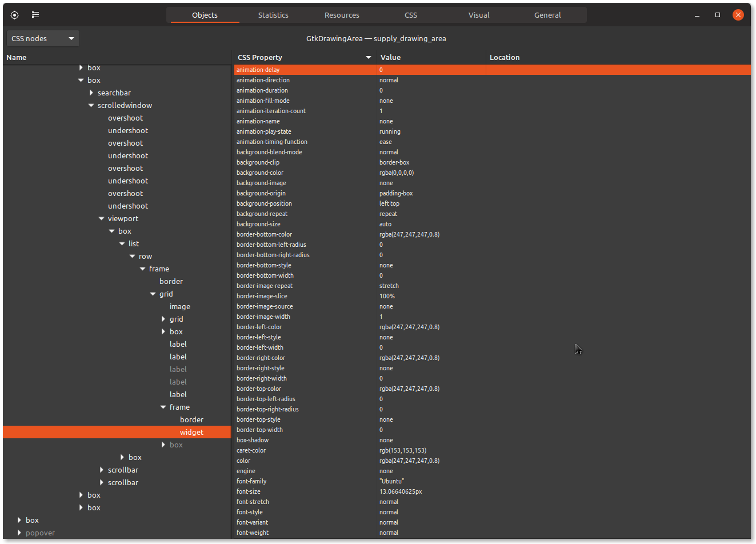Switch to the Statistics tab
This screenshot has width=756, height=544.
[x=273, y=15]
